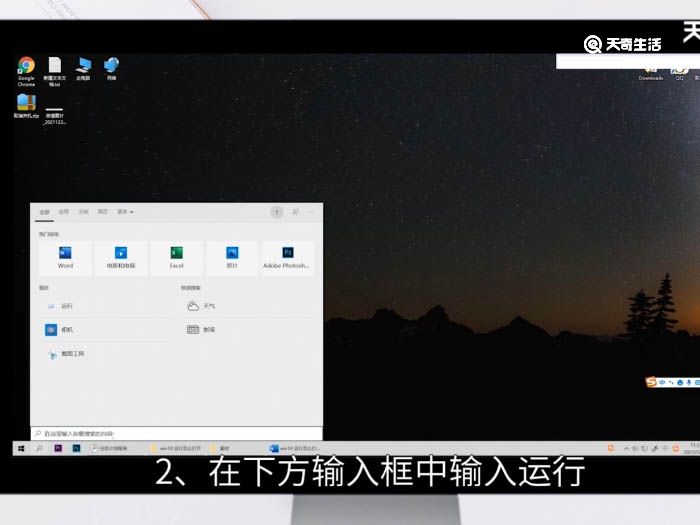The image size is (700, 525).
Task: Click the round account badge in search header
Action: [x=277, y=212]
